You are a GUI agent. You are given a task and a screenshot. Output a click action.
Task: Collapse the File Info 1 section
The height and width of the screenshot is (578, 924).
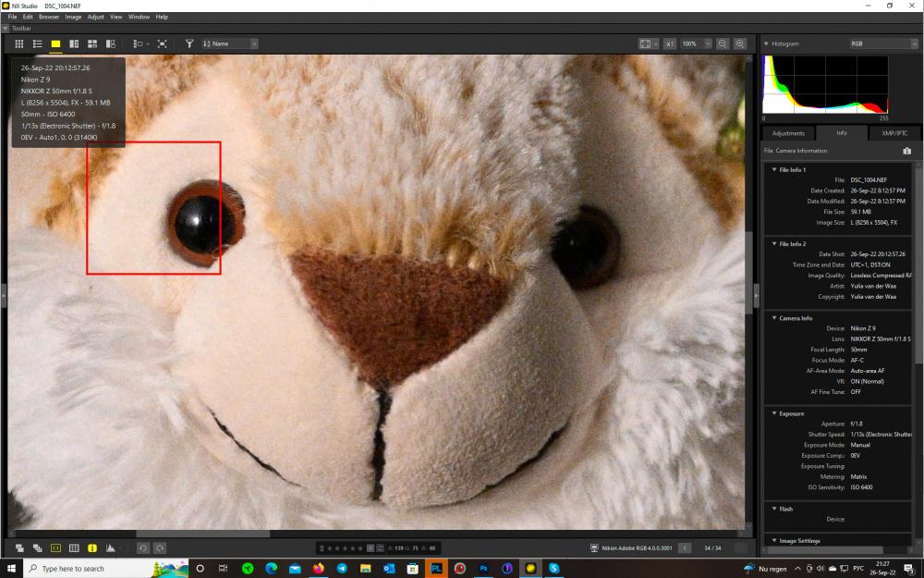tap(774, 170)
